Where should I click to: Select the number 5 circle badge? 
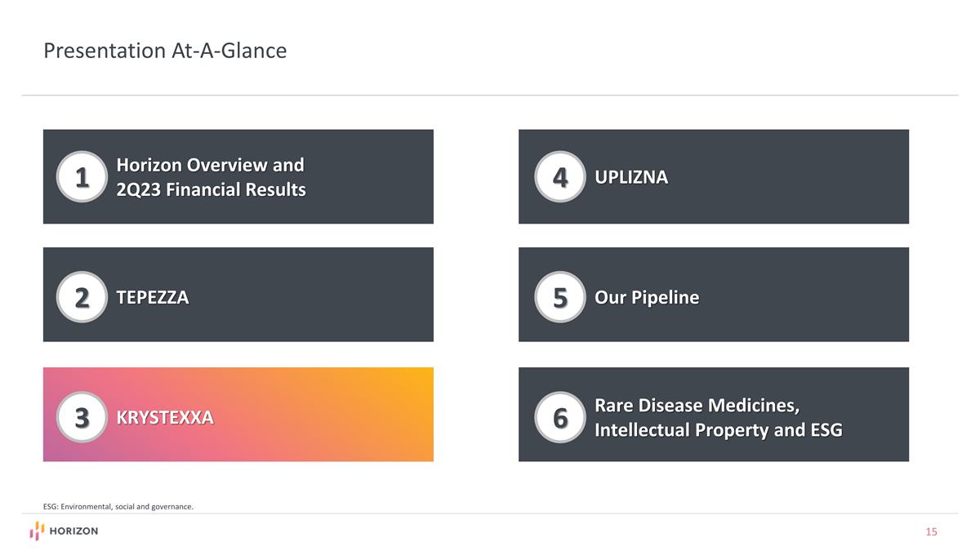click(x=560, y=297)
